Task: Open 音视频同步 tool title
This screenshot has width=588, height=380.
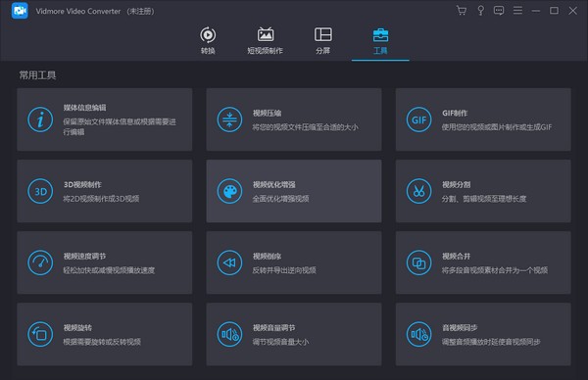Action: [x=460, y=327]
